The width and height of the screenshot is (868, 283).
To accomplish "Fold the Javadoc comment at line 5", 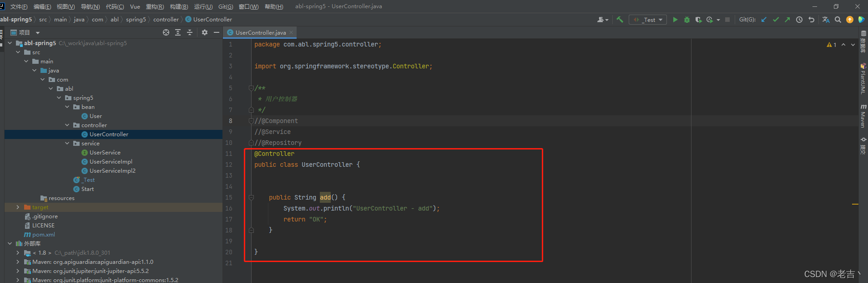I will tap(251, 88).
